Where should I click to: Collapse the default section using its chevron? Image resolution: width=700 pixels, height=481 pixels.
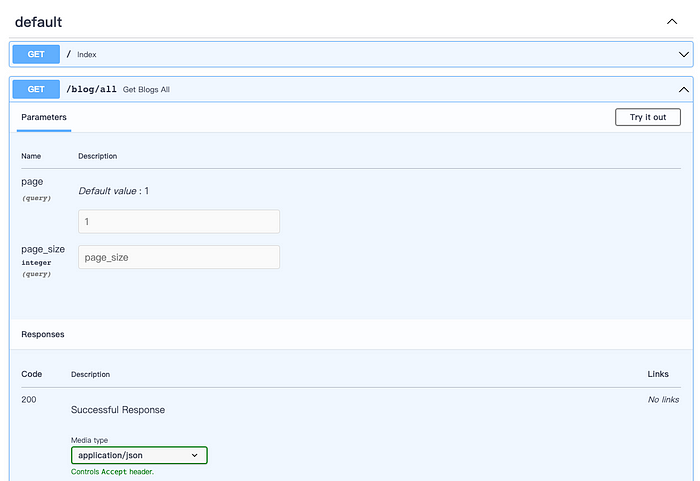click(x=671, y=20)
